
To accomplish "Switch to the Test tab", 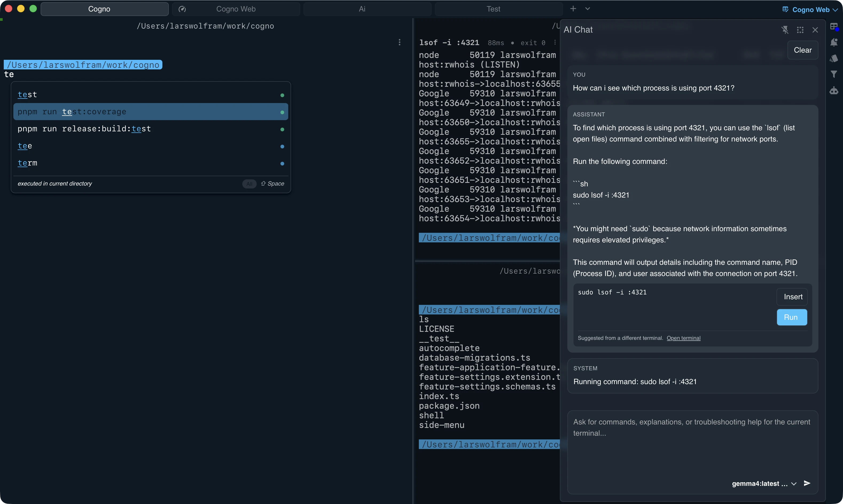I will [498, 9].
